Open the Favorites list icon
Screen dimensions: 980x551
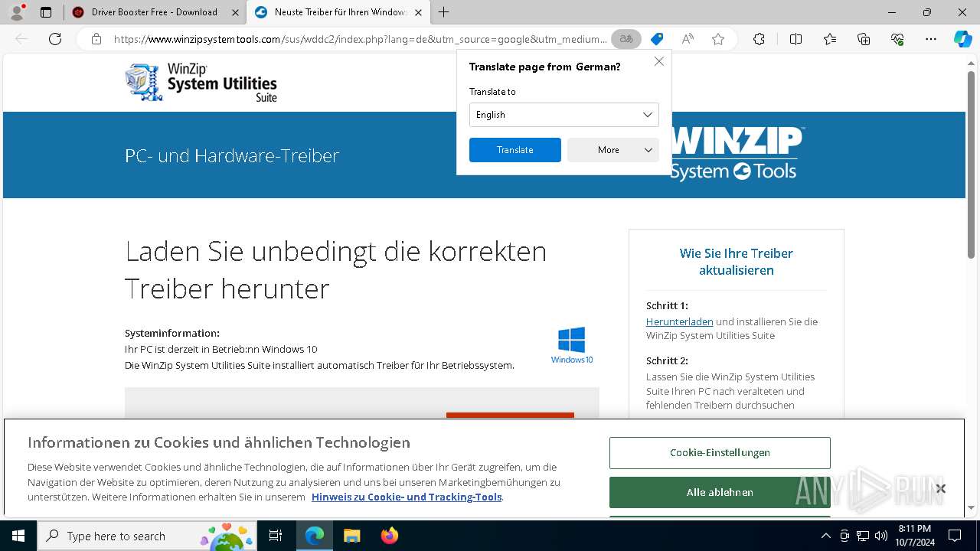click(830, 39)
